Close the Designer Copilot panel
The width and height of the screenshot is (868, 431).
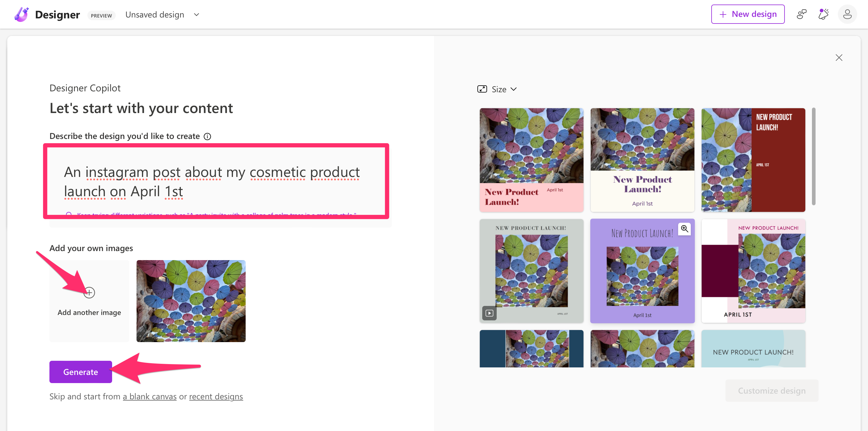839,58
